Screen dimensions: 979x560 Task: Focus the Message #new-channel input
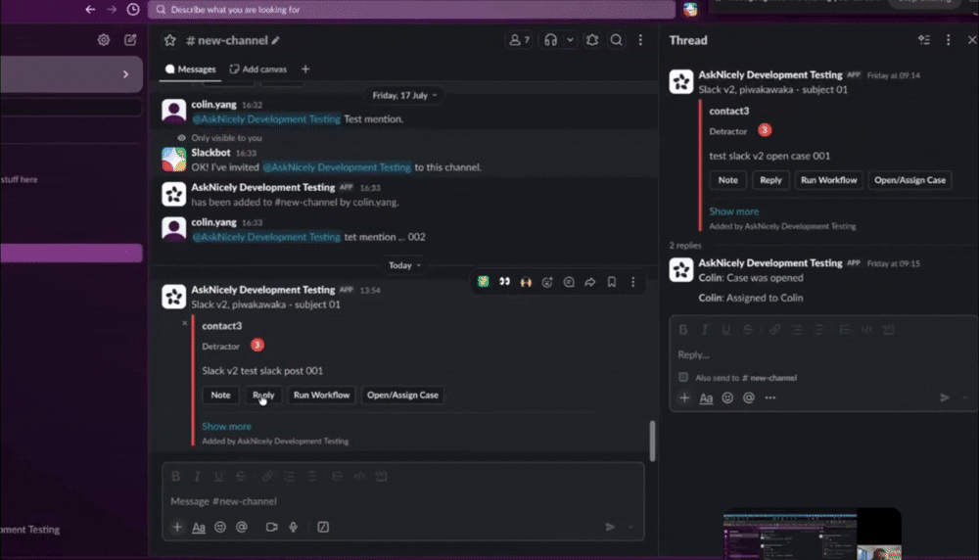[402, 501]
